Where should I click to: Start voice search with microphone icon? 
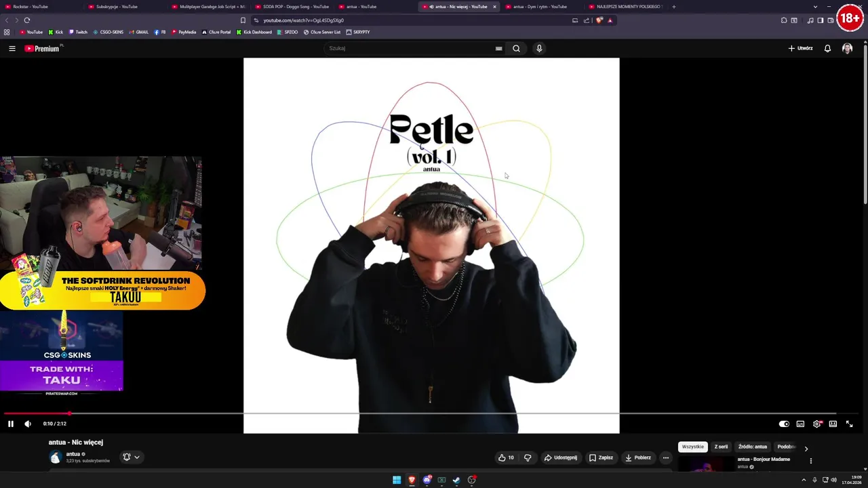(539, 48)
